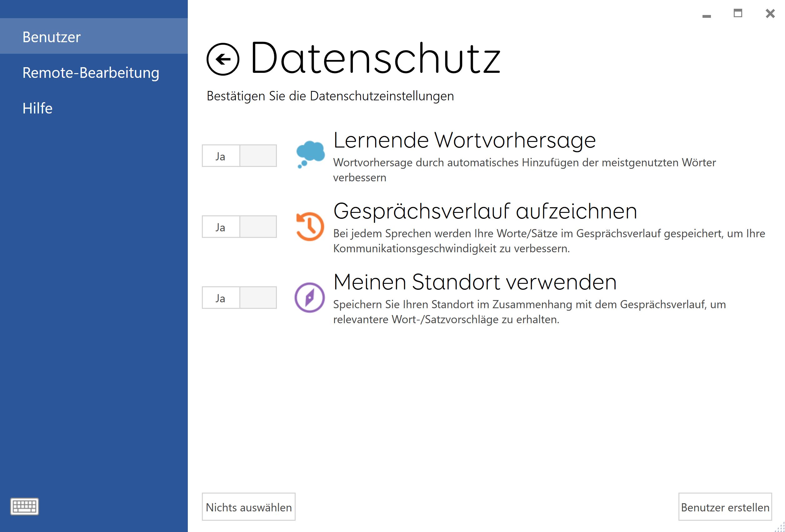Open the Hilfe sidebar item
The height and width of the screenshot is (532, 785).
[37, 108]
